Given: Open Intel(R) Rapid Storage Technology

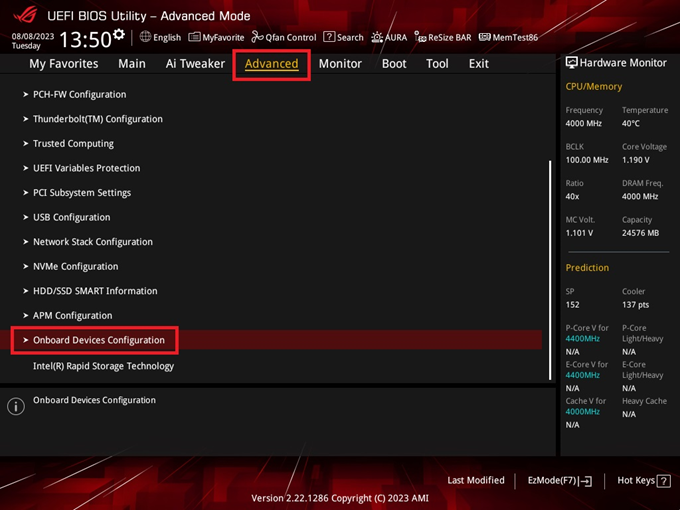Looking at the screenshot, I should (x=104, y=366).
